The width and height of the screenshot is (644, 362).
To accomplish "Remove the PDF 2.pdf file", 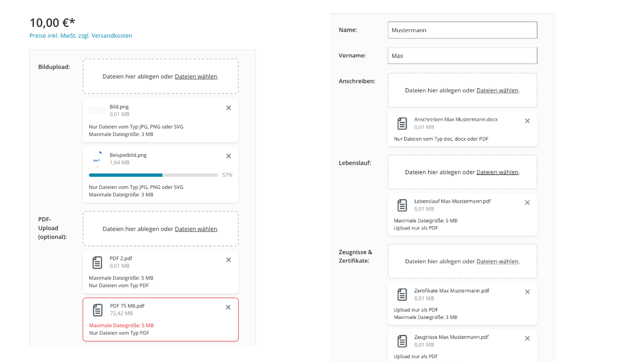I will [x=228, y=260].
